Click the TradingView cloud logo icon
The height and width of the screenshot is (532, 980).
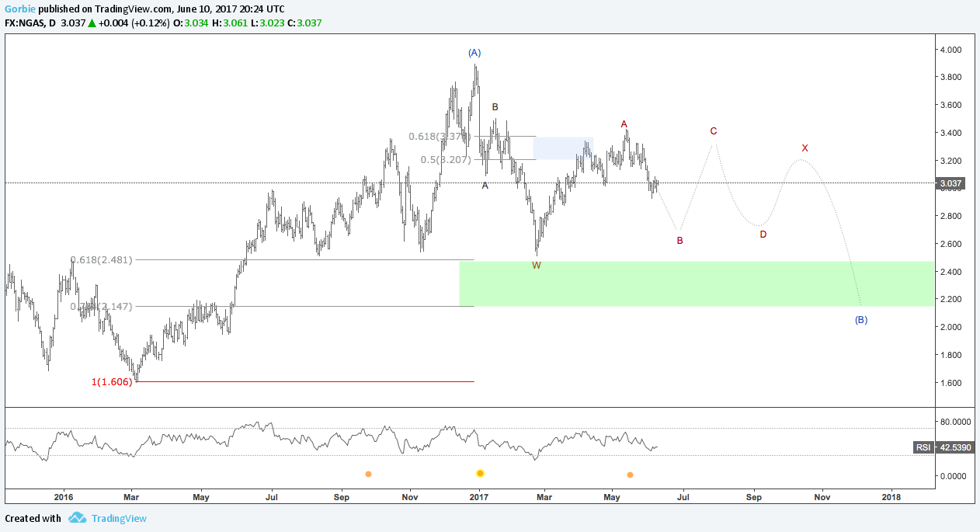point(77,518)
